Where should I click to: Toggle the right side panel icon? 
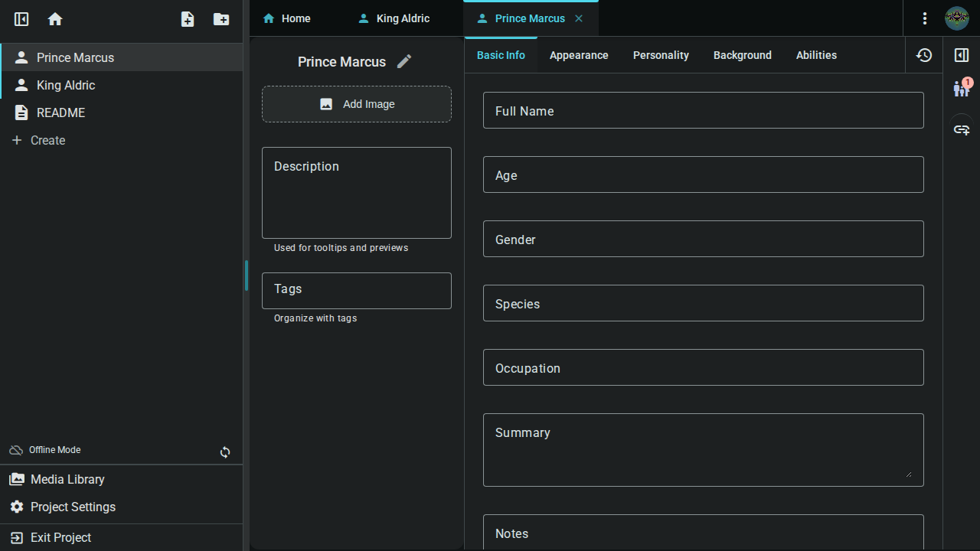962,55
